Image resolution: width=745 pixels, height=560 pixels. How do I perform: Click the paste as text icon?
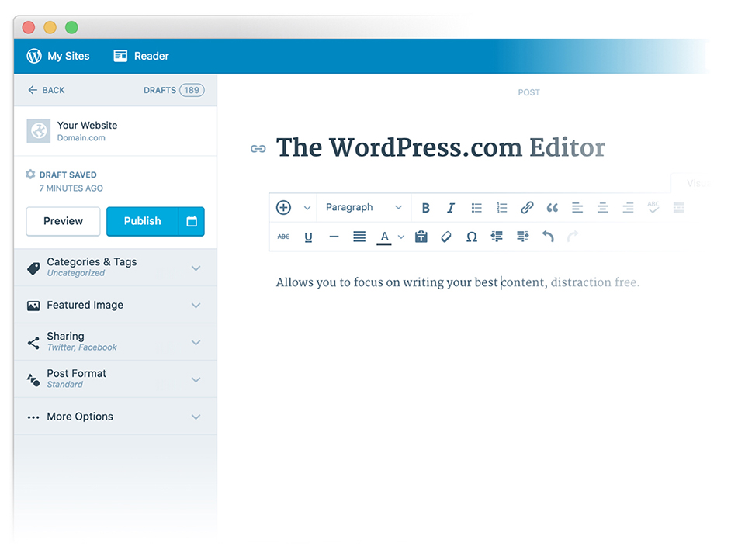pyautogui.click(x=421, y=237)
